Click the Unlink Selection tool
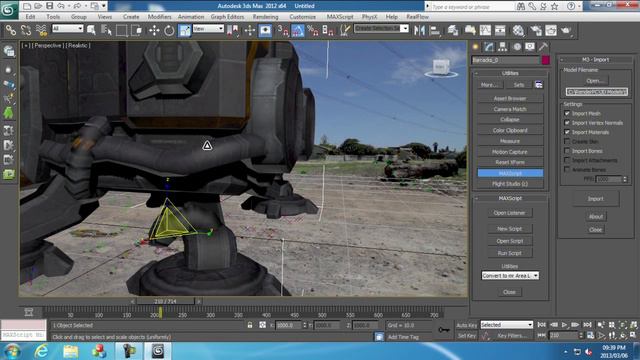The height and width of the screenshot is (360, 640). point(26,30)
